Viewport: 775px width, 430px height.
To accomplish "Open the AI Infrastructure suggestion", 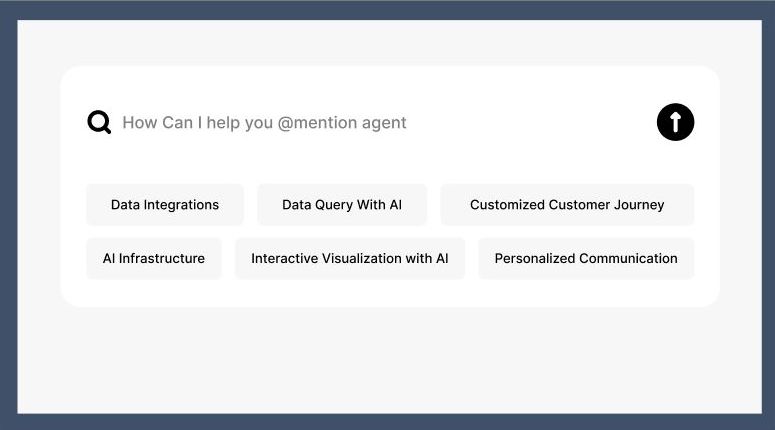I will click(x=154, y=259).
